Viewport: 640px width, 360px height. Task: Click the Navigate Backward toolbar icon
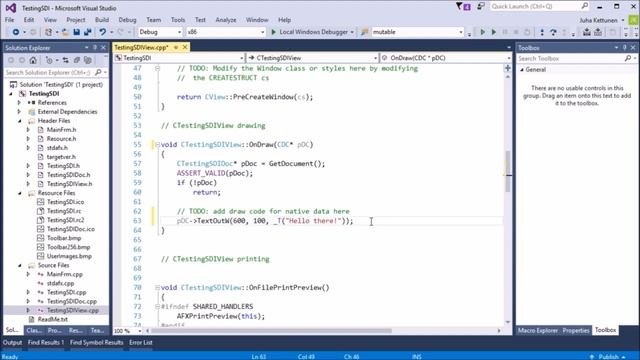tap(16, 32)
